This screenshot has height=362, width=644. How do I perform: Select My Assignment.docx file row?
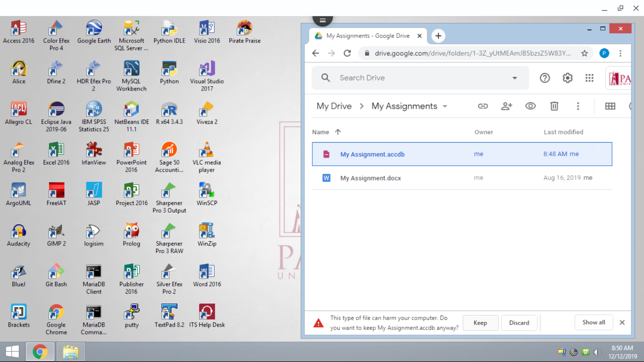[x=462, y=178]
